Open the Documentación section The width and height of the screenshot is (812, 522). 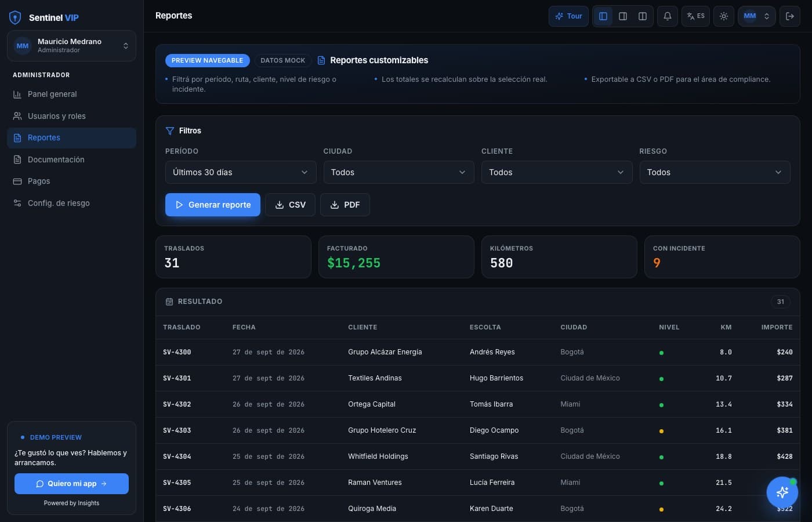(x=71, y=159)
